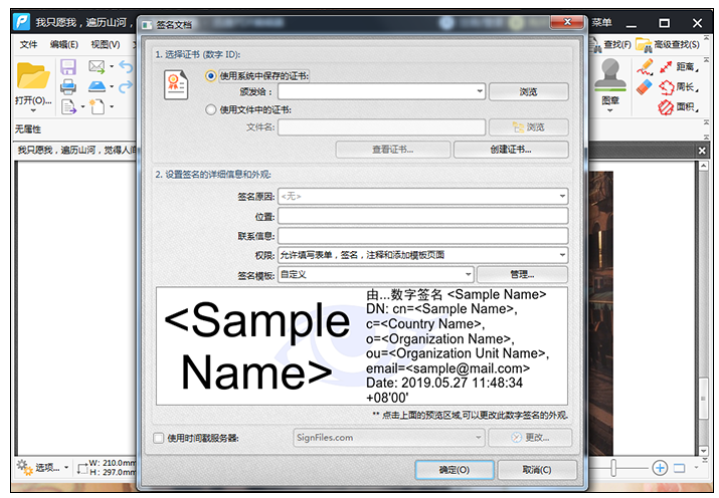
Task: Click the zoom slider handle
Action: [x=614, y=468]
